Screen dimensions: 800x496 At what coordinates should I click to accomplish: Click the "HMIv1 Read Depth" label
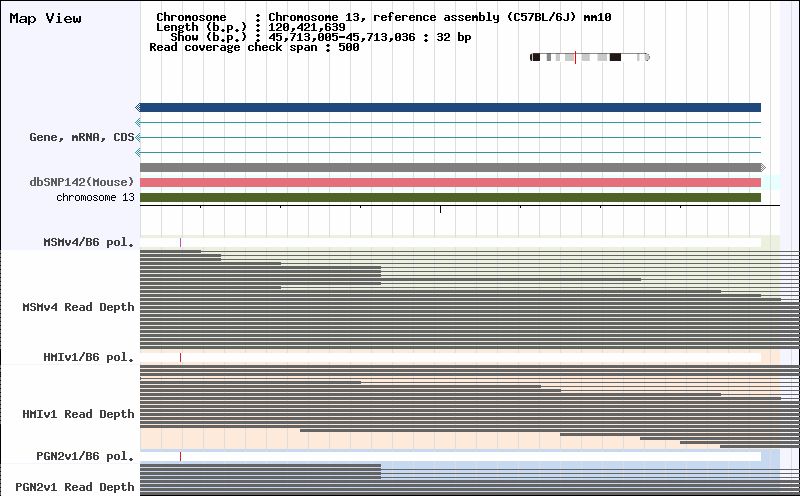pos(78,414)
